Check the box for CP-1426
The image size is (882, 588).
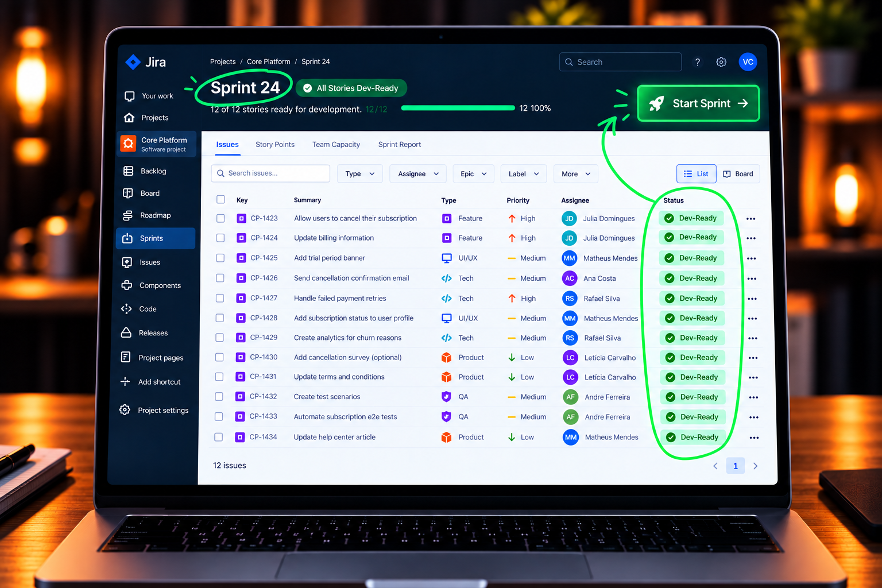pyautogui.click(x=220, y=278)
